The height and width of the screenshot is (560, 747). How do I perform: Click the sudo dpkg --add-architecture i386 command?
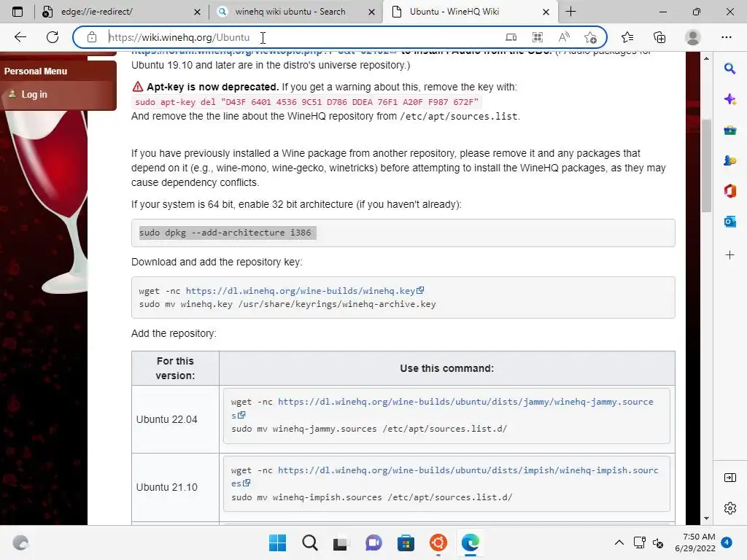(x=225, y=233)
